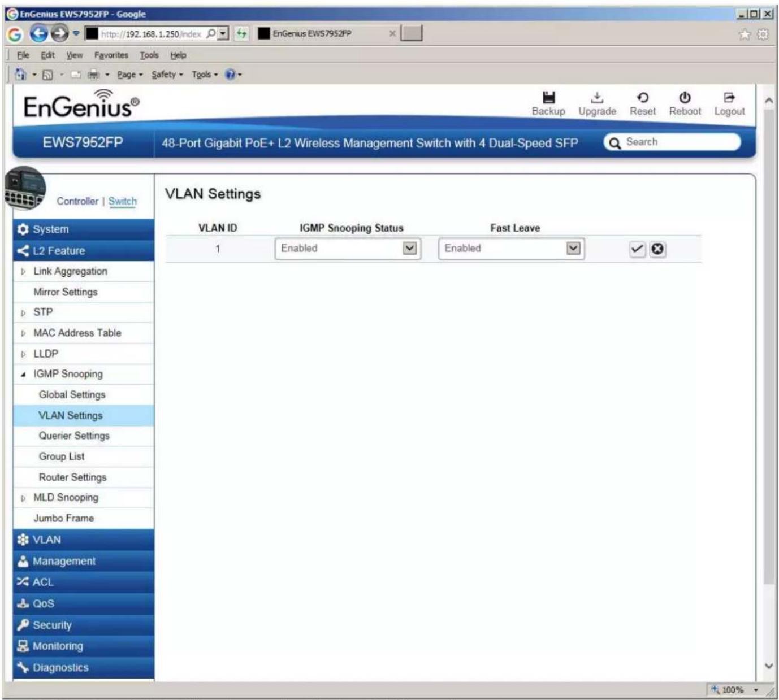The height and width of the screenshot is (700, 779).
Task: Expand the STP tree item
Action: click(x=23, y=313)
